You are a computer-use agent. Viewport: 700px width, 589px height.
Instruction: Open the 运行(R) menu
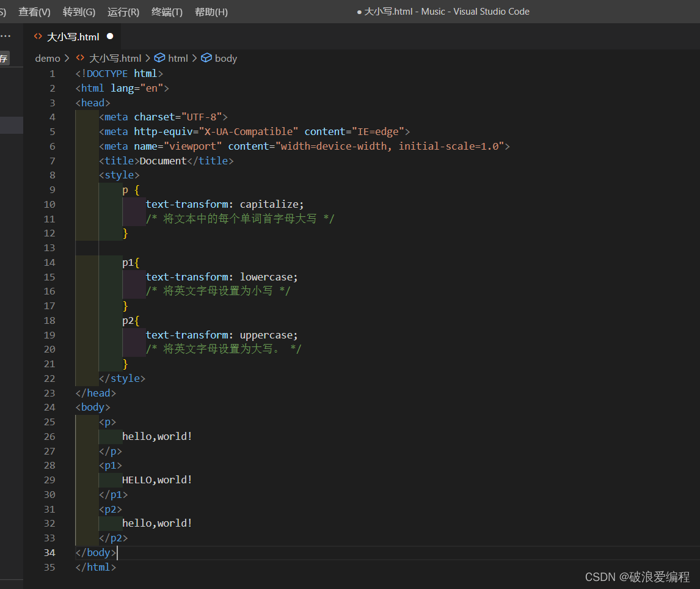tap(123, 12)
